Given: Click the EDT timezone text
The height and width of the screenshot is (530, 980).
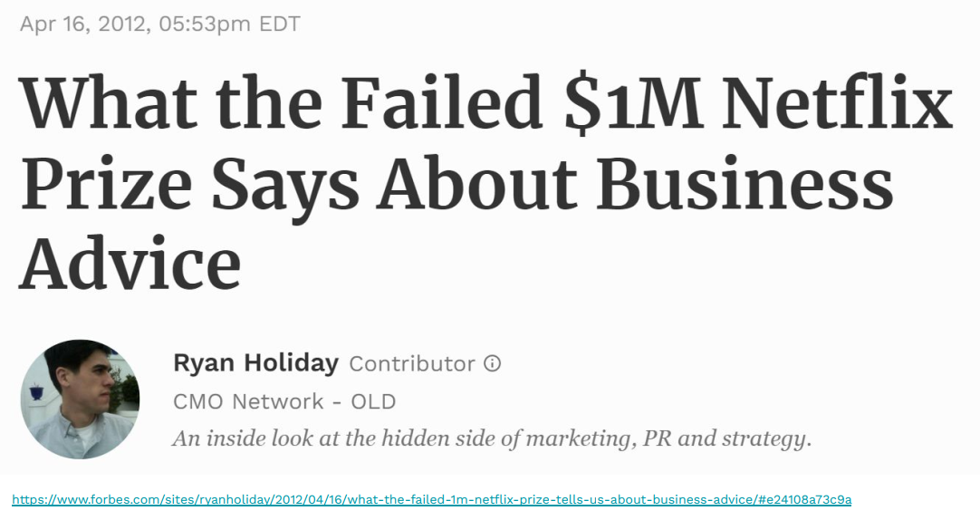Looking at the screenshot, I should coord(280,24).
